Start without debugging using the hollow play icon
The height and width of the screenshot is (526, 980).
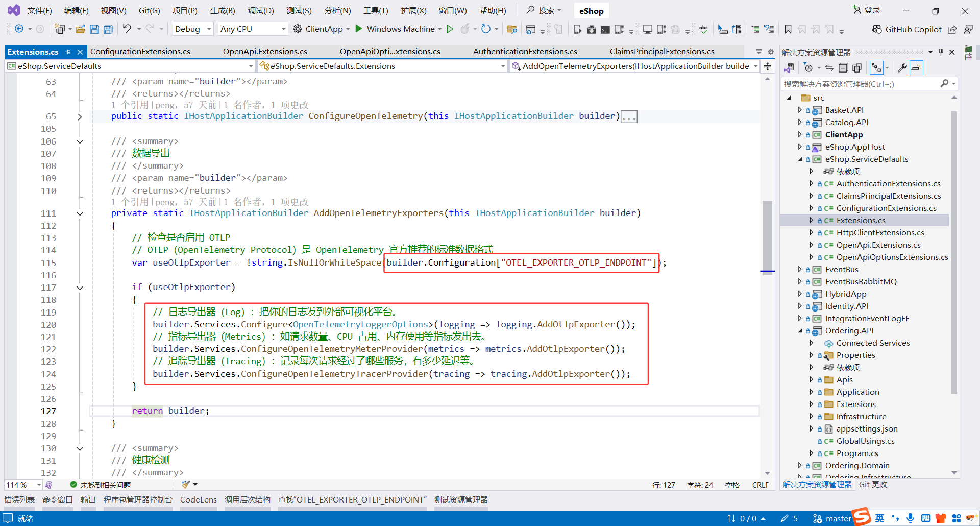tap(450, 29)
